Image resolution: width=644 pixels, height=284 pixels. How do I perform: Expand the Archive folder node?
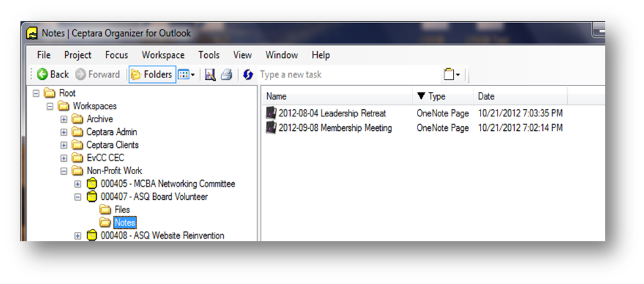(x=64, y=120)
